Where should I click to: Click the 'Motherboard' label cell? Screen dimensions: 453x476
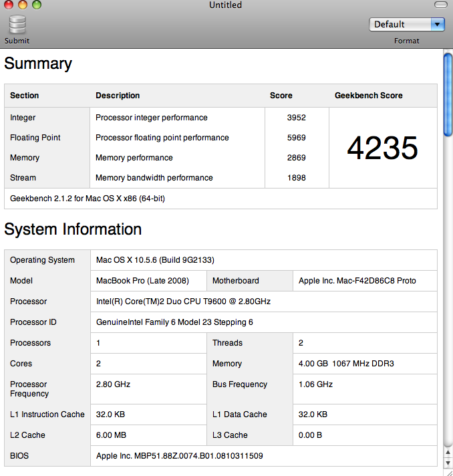(236, 281)
